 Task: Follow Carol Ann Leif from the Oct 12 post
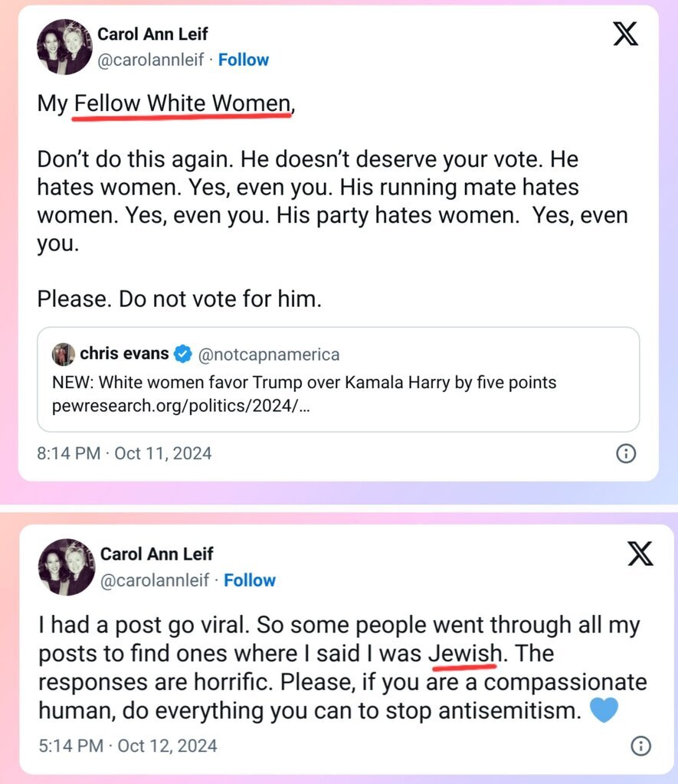(249, 580)
